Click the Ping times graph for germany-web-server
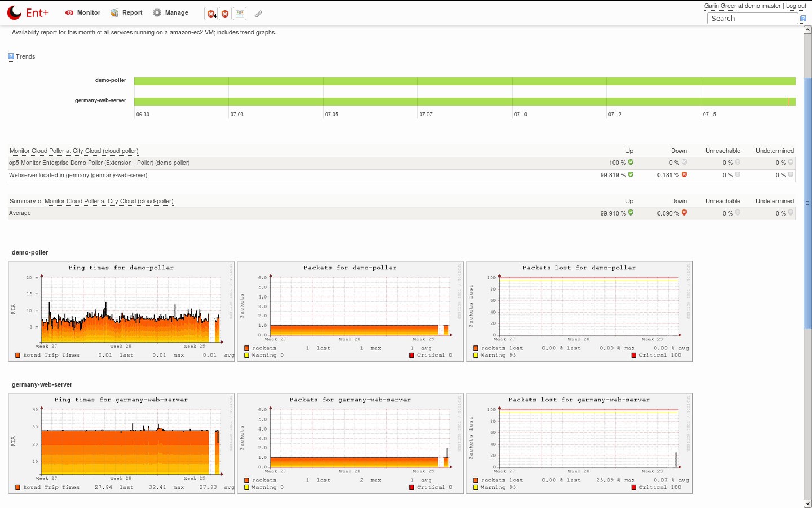Viewport: 812px width, 508px height. [121, 443]
